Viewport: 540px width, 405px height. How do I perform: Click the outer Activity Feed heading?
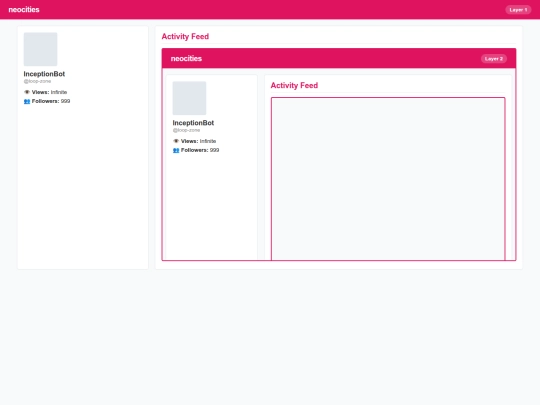[x=185, y=37]
